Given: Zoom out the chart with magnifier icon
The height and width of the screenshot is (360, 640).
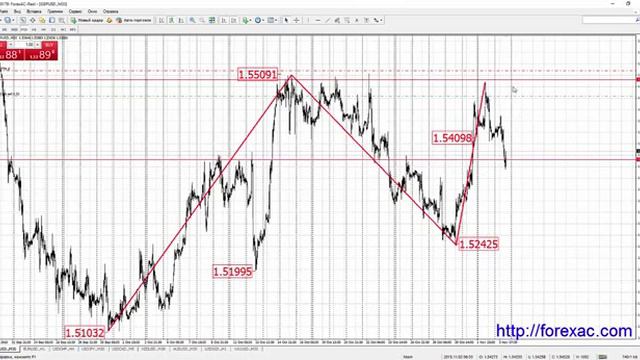Looking at the screenshot, I should click(x=202, y=20).
